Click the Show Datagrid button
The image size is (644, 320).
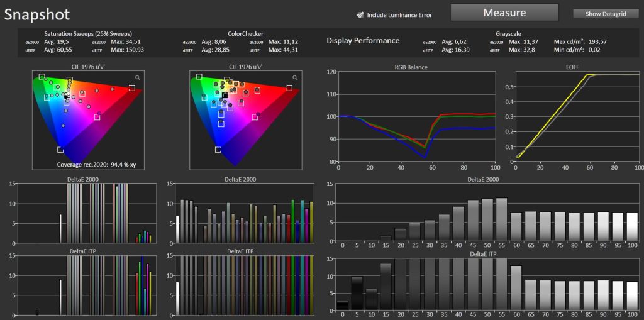tap(605, 14)
